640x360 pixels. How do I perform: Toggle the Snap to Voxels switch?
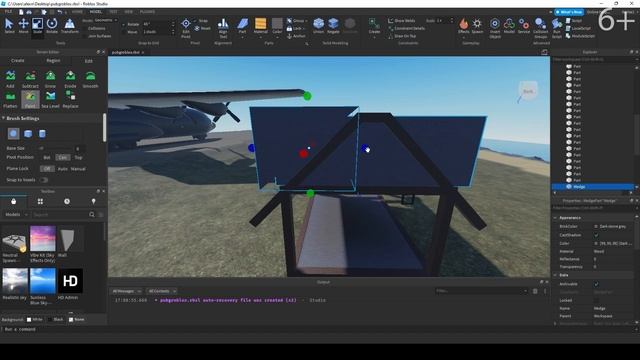tap(44, 180)
